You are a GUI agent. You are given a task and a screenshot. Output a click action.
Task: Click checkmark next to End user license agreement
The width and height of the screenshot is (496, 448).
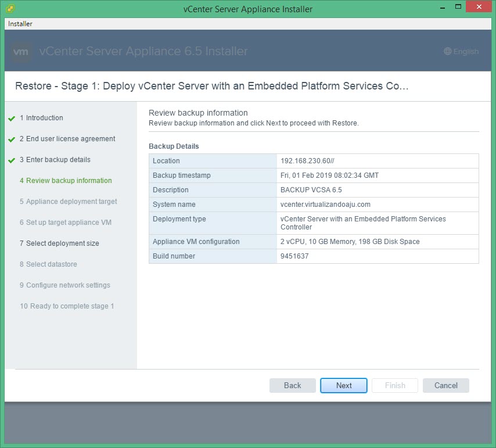[12, 139]
